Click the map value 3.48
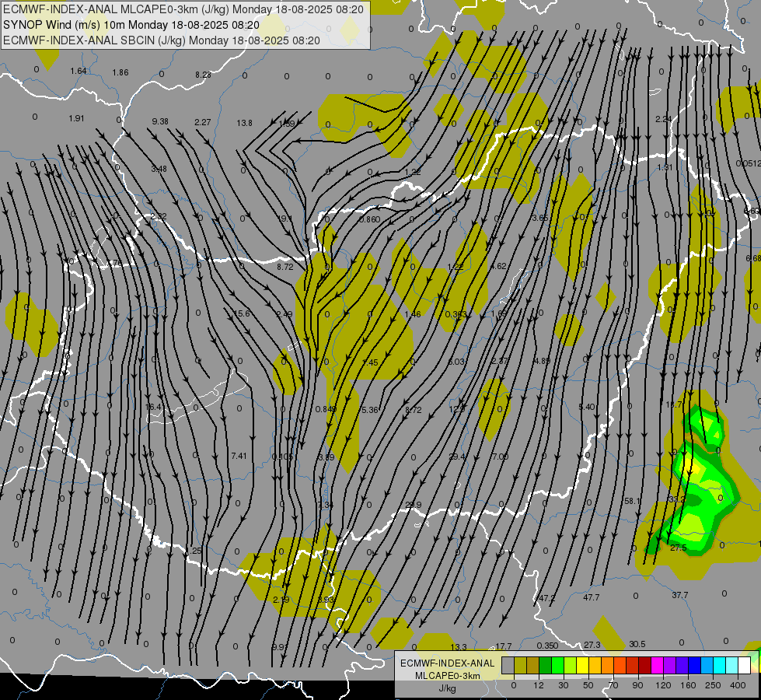Image resolution: width=761 pixels, height=700 pixels. click(159, 169)
